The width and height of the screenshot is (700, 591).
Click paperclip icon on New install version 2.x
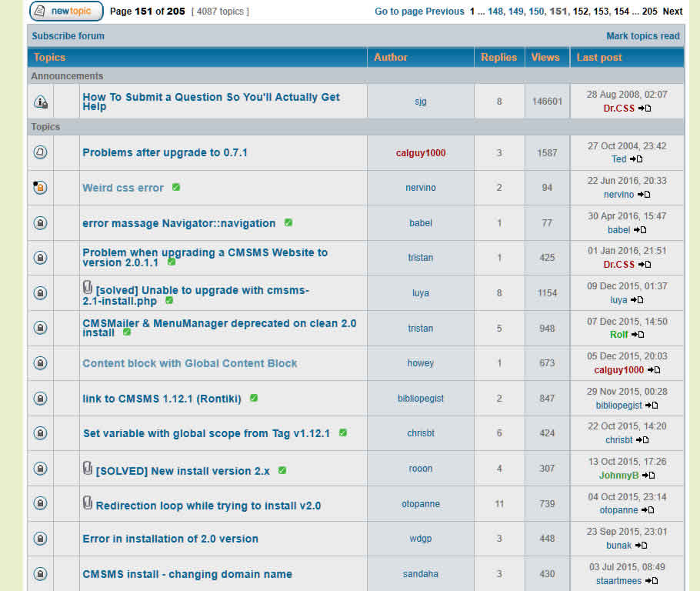88,468
